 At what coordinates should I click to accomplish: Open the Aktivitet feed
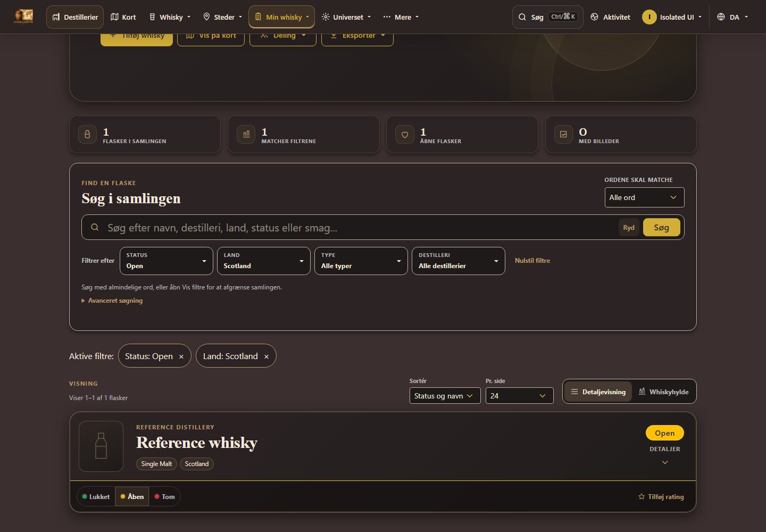tap(610, 17)
